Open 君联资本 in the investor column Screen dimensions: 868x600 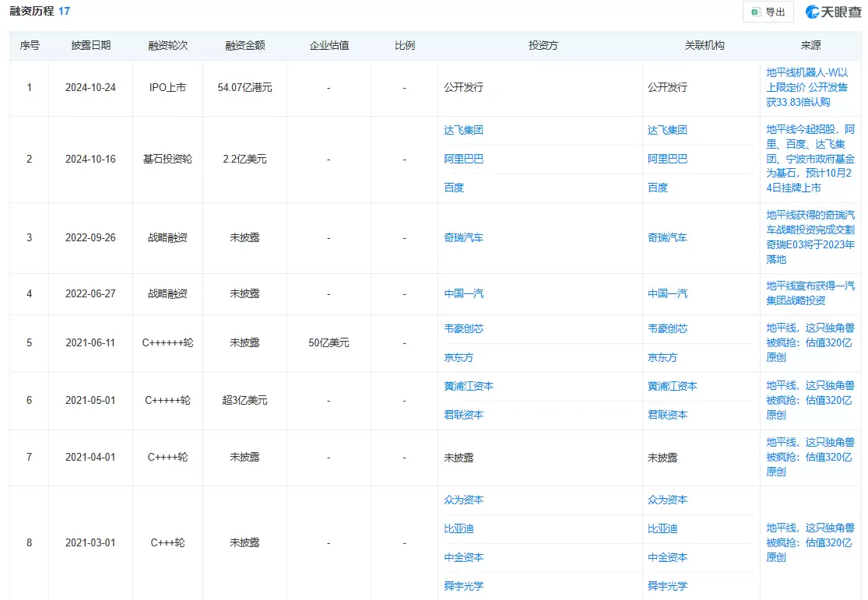pos(463,415)
